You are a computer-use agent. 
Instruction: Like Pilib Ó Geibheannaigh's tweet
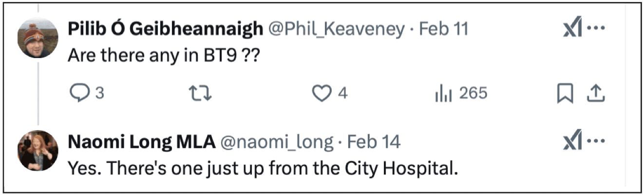click(x=322, y=93)
